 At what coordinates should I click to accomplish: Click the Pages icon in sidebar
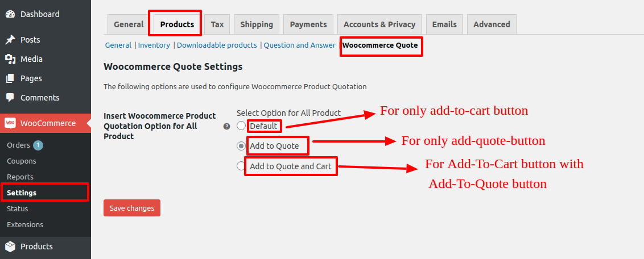[x=10, y=78]
